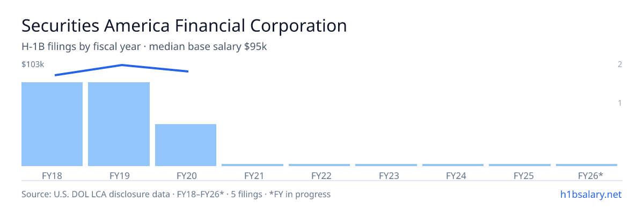
Task: Click the FY26* axis label
Action: click(590, 175)
